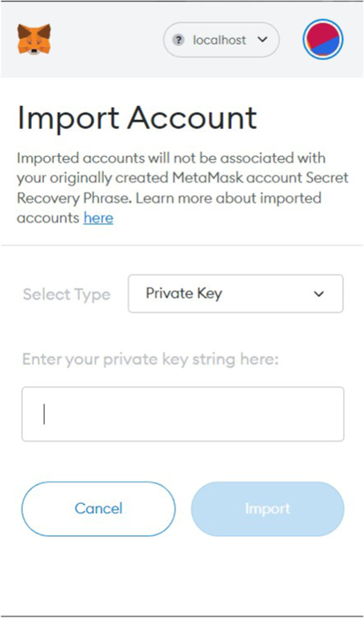Focus the private key string input field
The height and width of the screenshot is (618, 364).
coord(182,414)
